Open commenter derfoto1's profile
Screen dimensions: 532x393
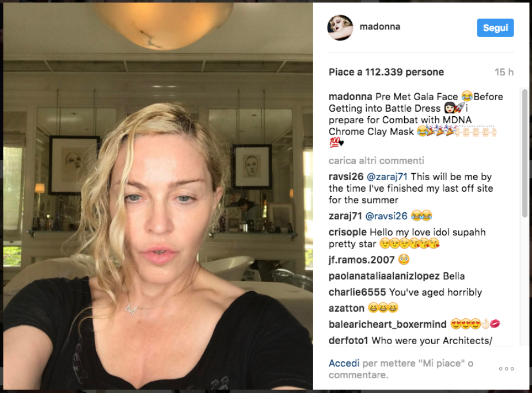tap(348, 341)
